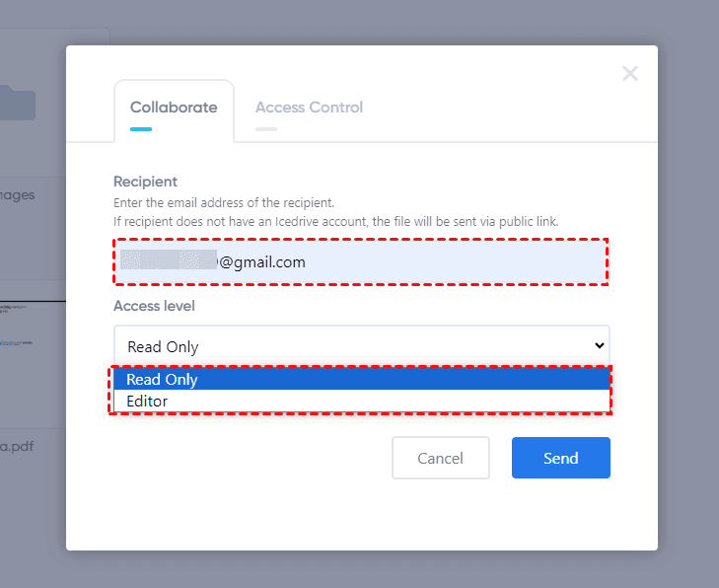
Task: Click the dimmed folder icon behind the dialog
Action: pyautogui.click(x=18, y=103)
